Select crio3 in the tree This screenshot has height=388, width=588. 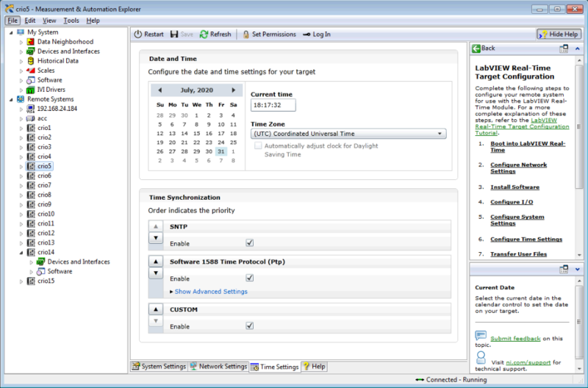[44, 147]
